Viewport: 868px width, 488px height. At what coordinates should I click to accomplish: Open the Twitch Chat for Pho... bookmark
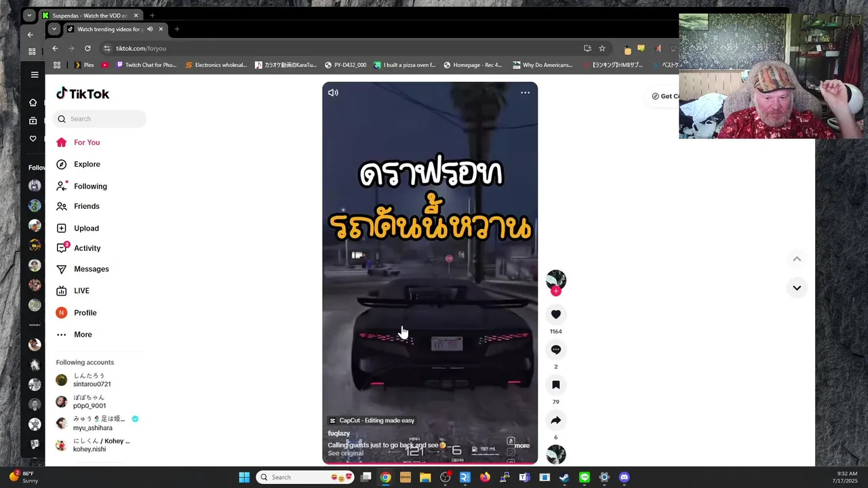[x=146, y=65]
